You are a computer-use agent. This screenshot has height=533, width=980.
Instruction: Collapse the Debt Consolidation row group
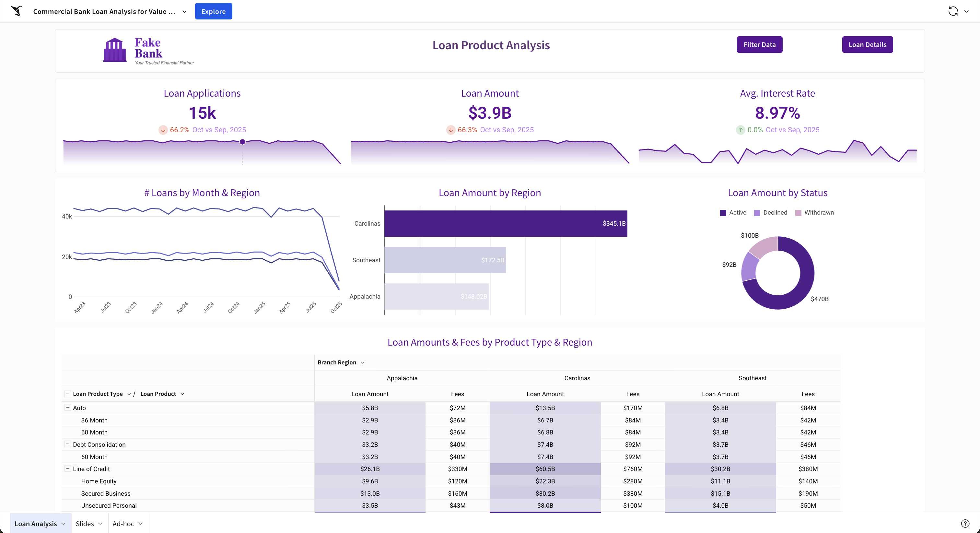pos(67,444)
